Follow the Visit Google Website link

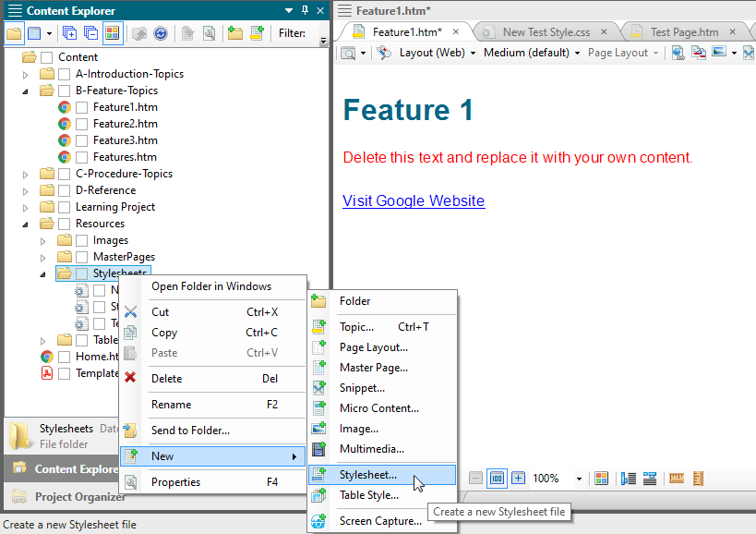(x=413, y=200)
